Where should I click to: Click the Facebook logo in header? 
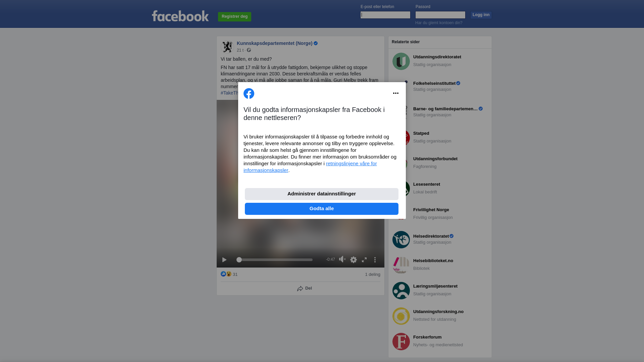point(180,16)
